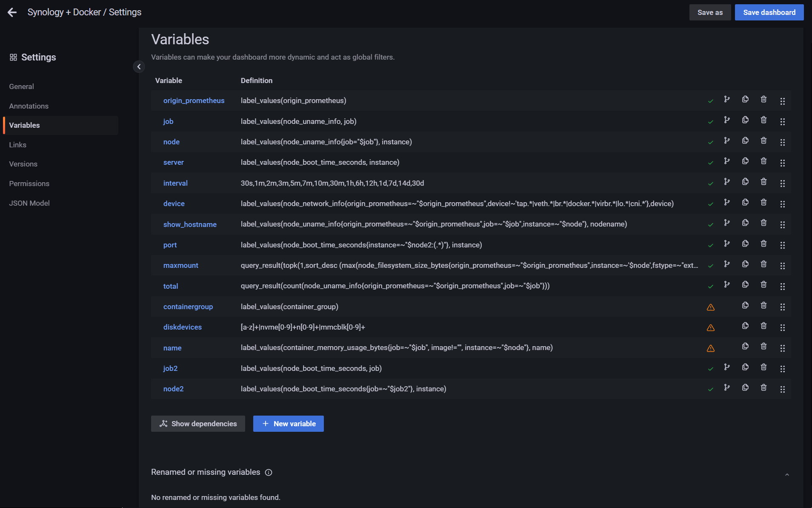This screenshot has height=508, width=812.
Task: Open the port variable for editing
Action: click(x=170, y=245)
